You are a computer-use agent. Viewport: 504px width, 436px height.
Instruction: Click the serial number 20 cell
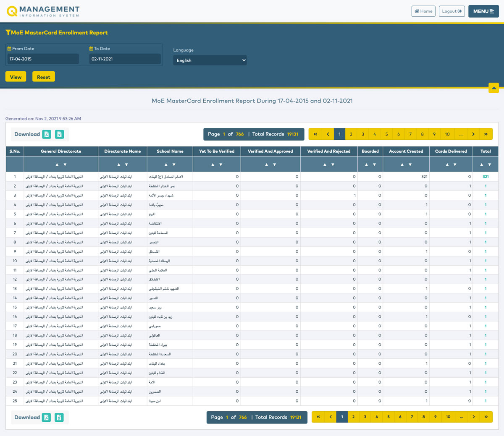(x=15, y=354)
